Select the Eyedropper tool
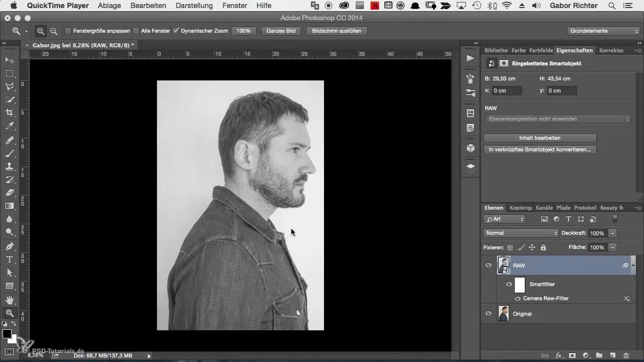Image resolution: width=644 pixels, height=362 pixels. tap(10, 126)
